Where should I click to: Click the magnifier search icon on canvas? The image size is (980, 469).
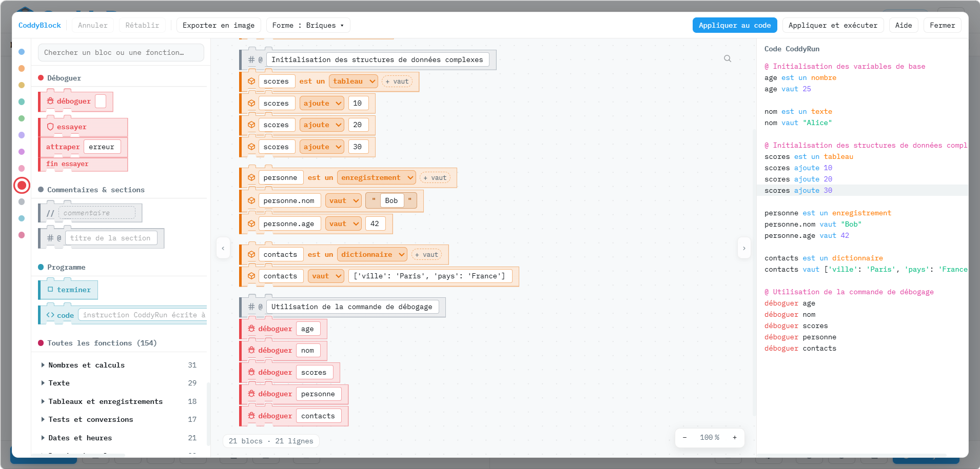coord(728,58)
